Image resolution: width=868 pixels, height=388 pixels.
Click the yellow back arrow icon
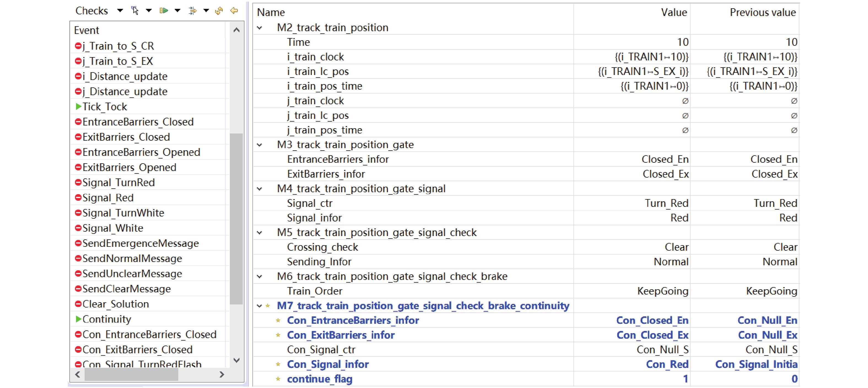[234, 11]
